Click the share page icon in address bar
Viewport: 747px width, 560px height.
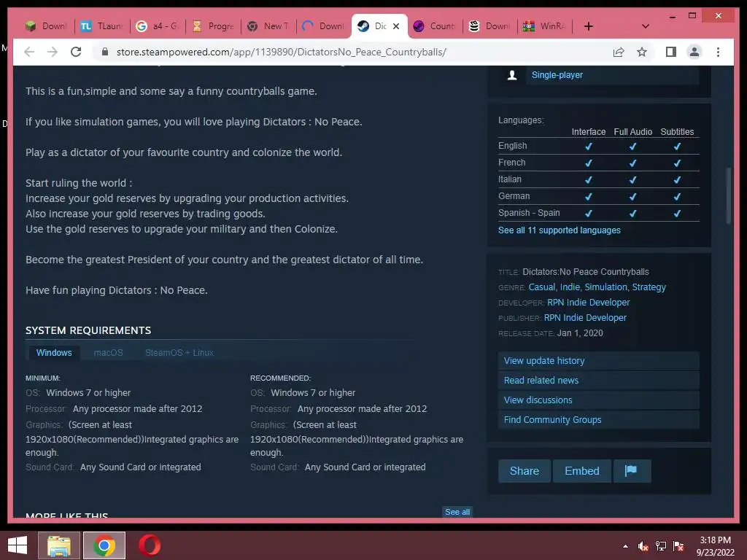coord(619,52)
